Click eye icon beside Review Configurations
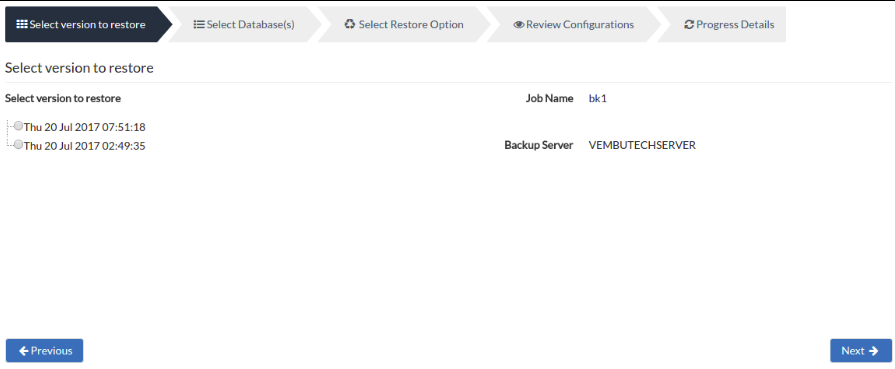Image resolution: width=895 pixels, height=369 pixels. 519,25
